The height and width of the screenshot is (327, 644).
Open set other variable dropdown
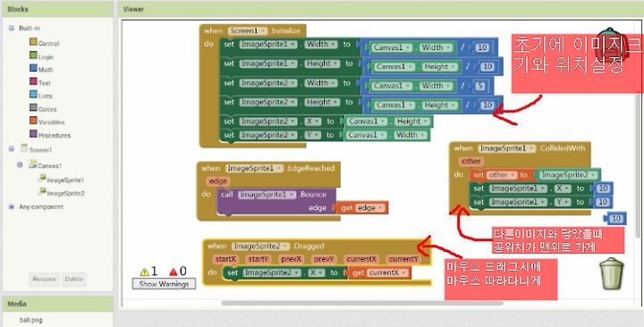pyautogui.click(x=502, y=175)
